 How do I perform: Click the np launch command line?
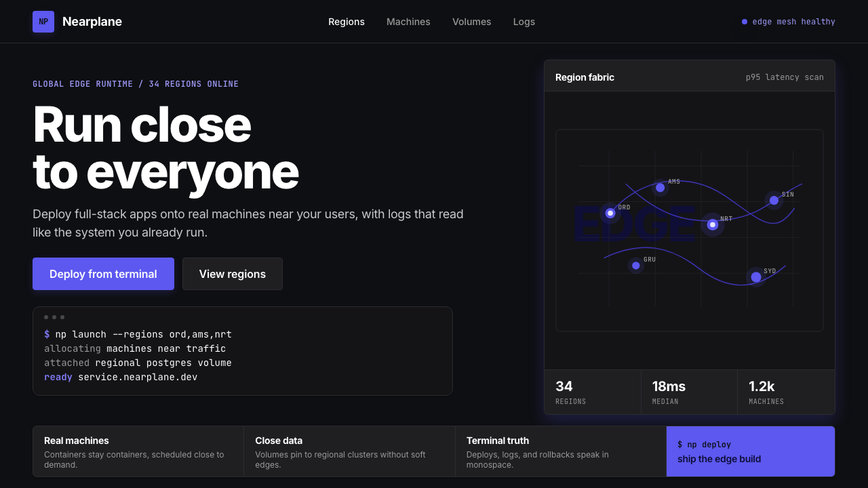pyautogui.click(x=138, y=334)
